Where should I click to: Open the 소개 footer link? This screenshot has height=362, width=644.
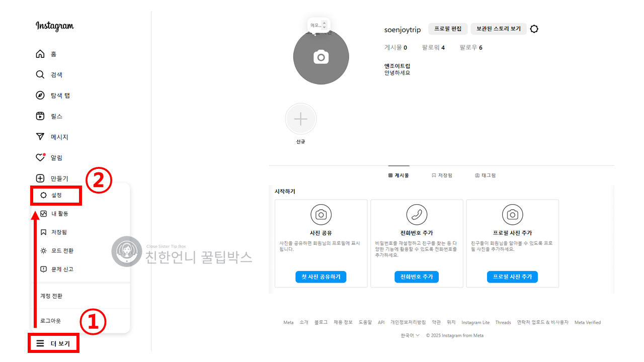pyautogui.click(x=304, y=322)
